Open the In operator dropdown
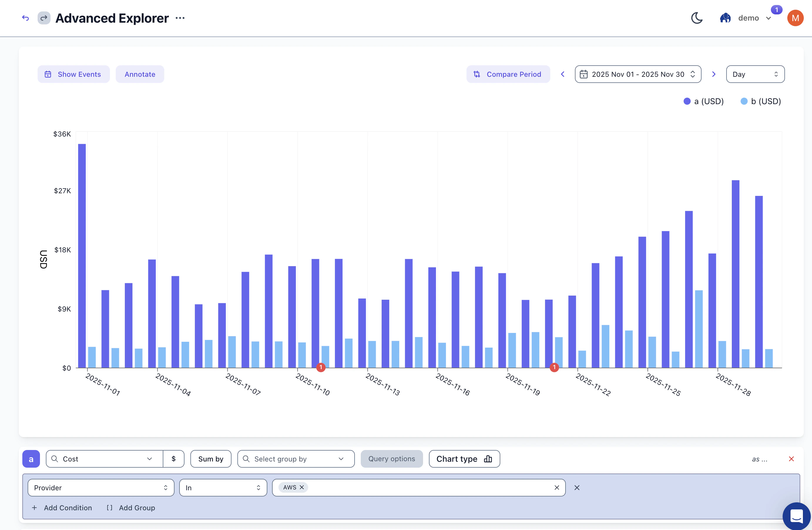Viewport: 812px width, 530px height. 223,488
